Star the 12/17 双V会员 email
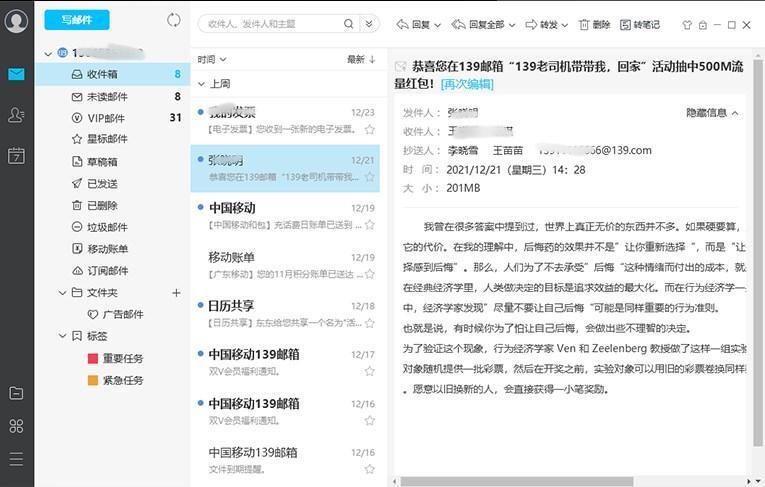Screen dimensions: 765x487 (370, 371)
